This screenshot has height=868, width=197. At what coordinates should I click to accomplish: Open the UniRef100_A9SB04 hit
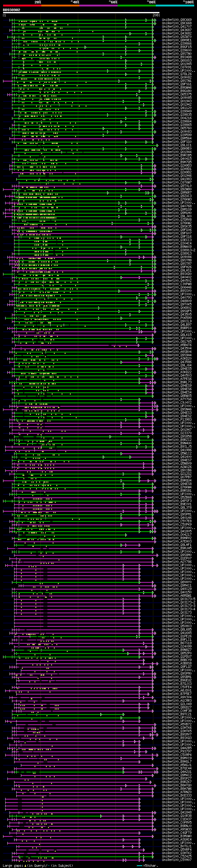pyautogui.click(x=177, y=352)
